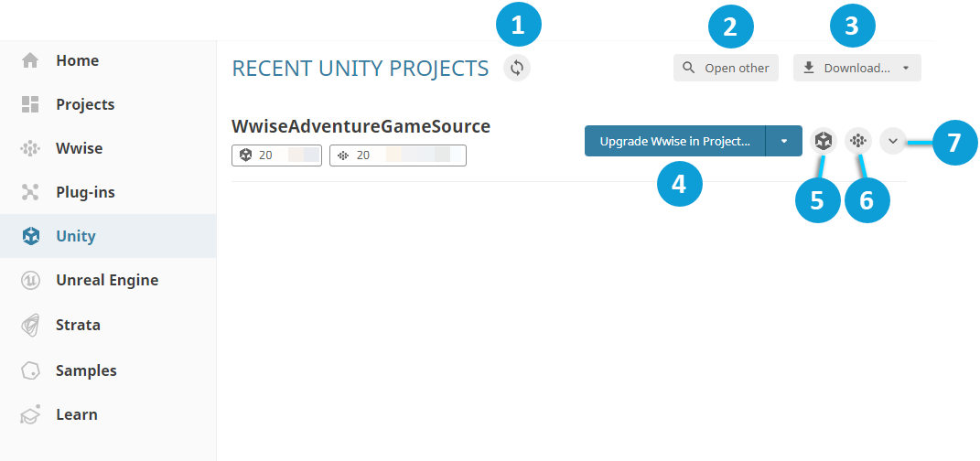Screen dimensions: 980x461
Task: Click the refresh recent projects icon
Action: point(517,69)
